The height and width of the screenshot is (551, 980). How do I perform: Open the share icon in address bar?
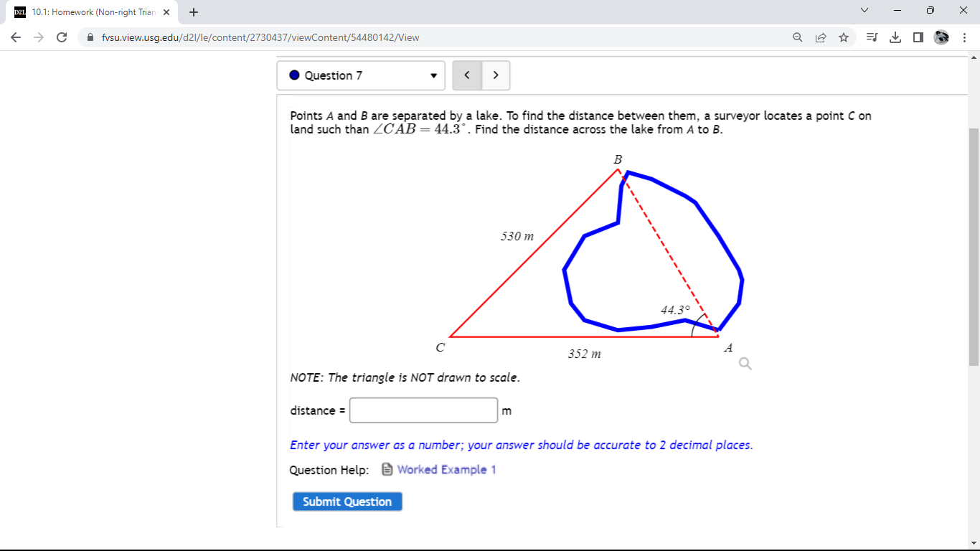click(x=821, y=37)
